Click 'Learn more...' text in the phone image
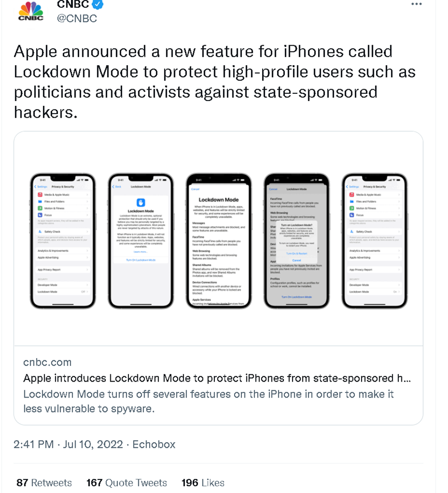Screen dimensions: 448x493 140,251
